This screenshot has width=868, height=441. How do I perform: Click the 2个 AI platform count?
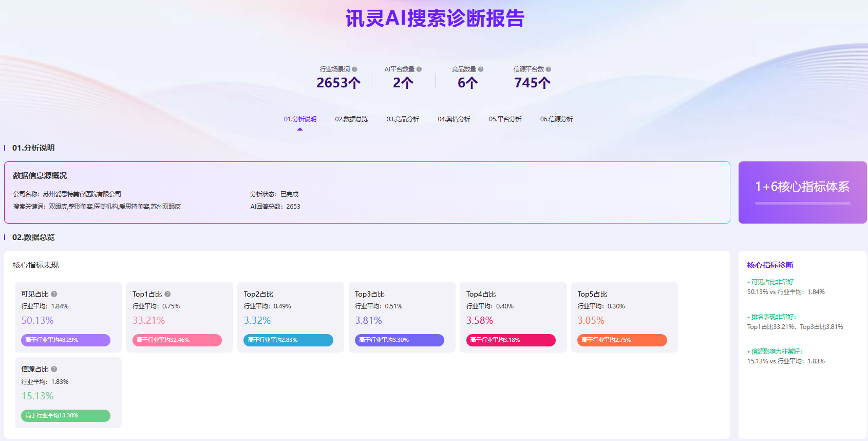[x=403, y=83]
